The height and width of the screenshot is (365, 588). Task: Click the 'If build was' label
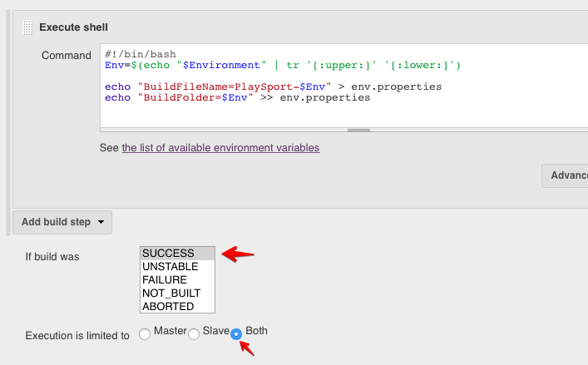tap(52, 257)
